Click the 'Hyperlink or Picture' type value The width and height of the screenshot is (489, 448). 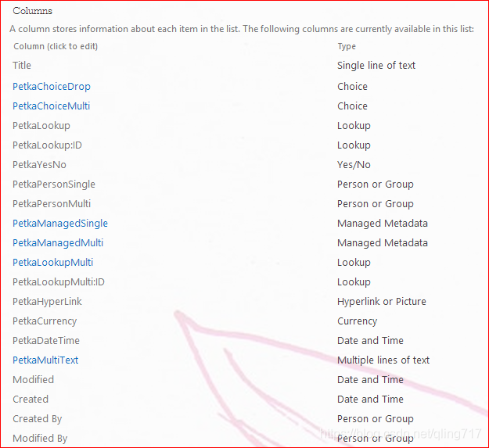tap(381, 302)
